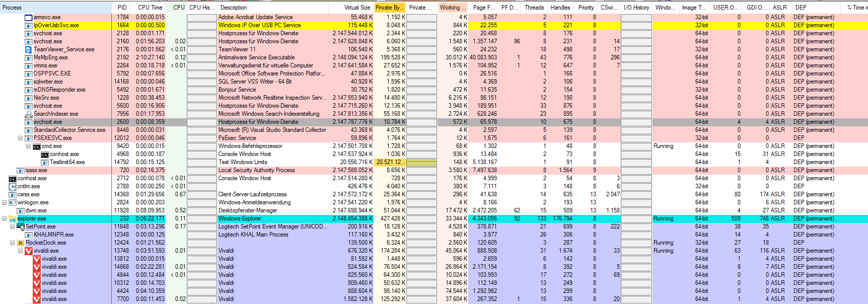The width and height of the screenshot is (868, 304).
Task: Click the cmd.exe console icon
Action: click(x=37, y=146)
